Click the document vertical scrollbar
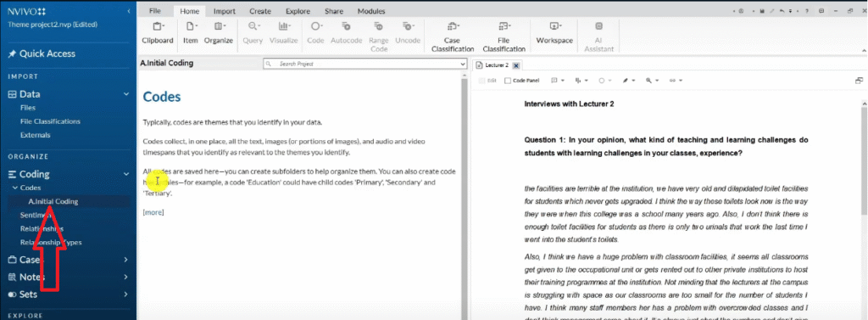868x320 pixels. [864, 160]
